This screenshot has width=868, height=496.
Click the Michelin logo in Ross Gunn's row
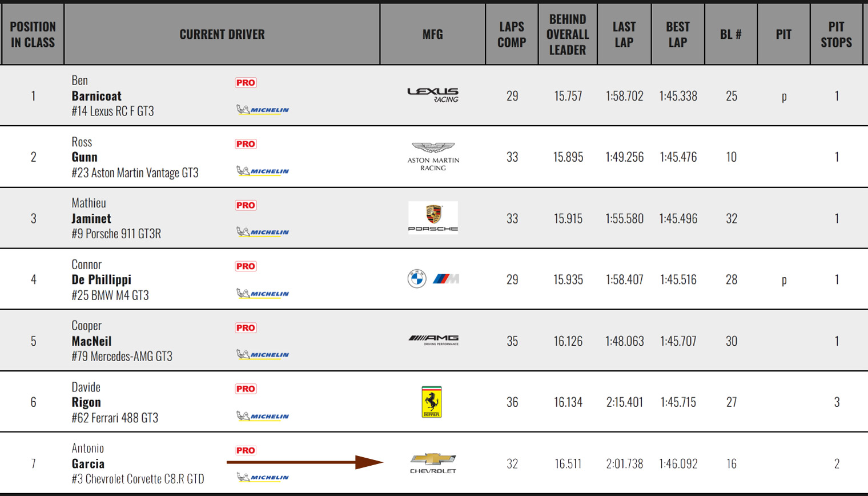(263, 171)
